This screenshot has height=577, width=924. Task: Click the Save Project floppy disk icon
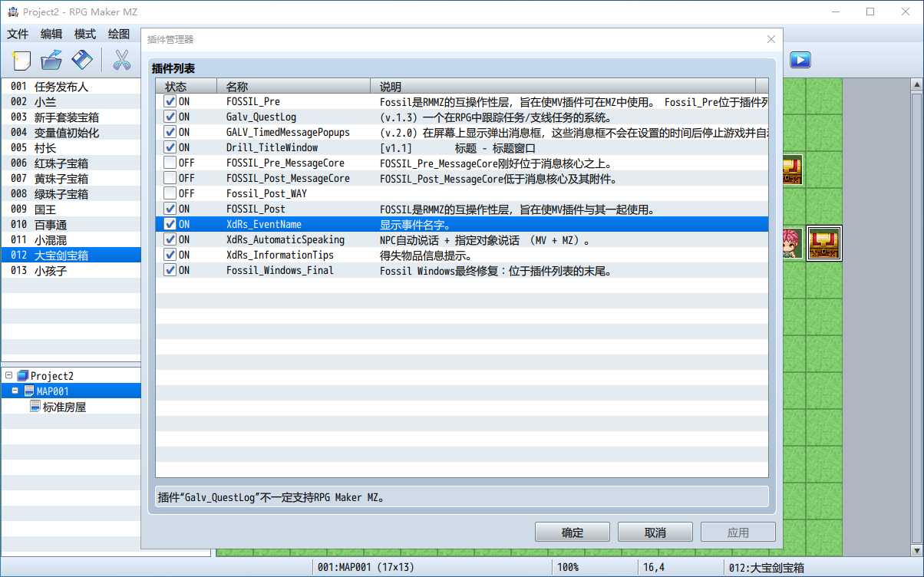pos(82,60)
